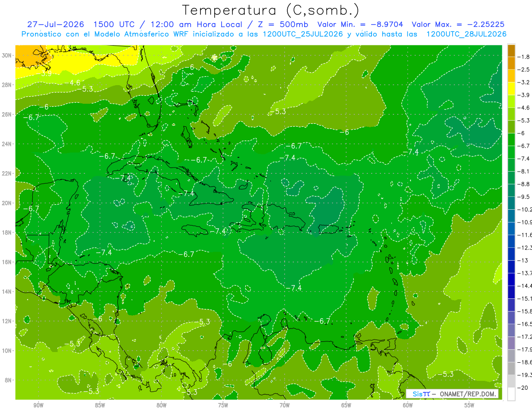The width and height of the screenshot is (532, 411).
Task: Click the "20N" latitude axis label
Action: pos(7,203)
